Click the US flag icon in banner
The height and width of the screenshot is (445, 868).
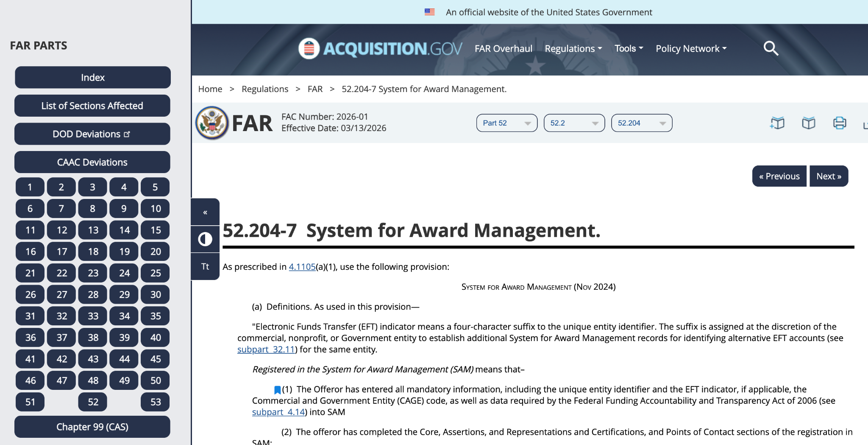pos(430,12)
